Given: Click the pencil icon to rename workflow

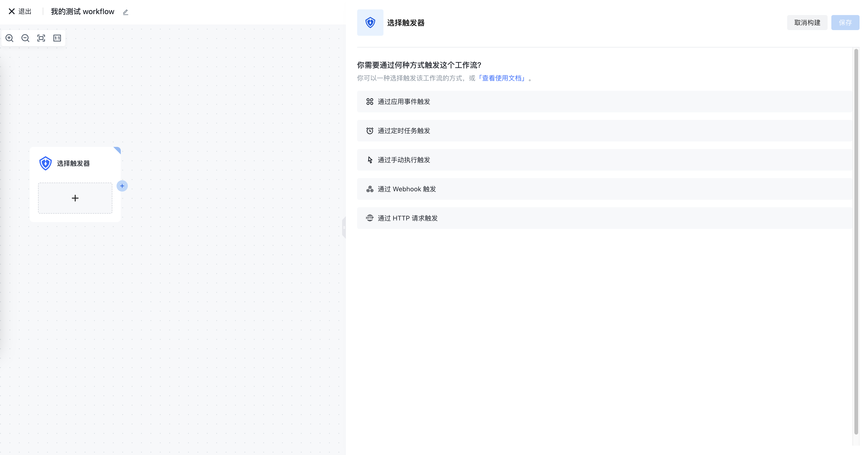Looking at the screenshot, I should click(125, 12).
